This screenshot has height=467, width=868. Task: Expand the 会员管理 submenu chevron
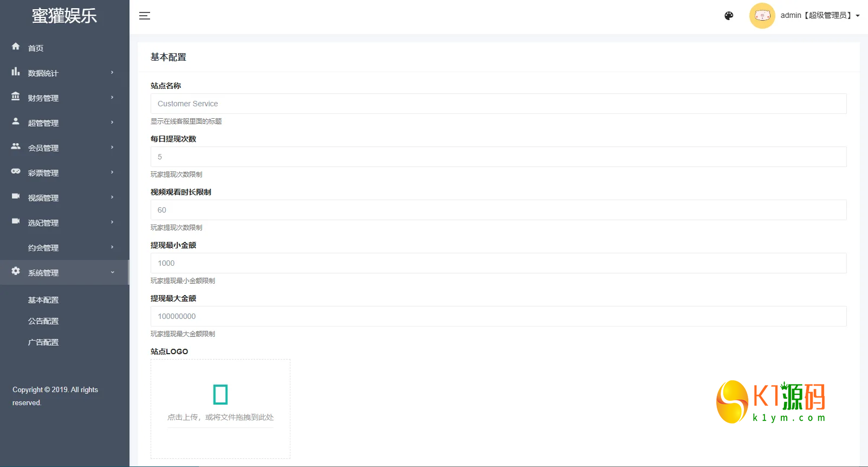112,147
